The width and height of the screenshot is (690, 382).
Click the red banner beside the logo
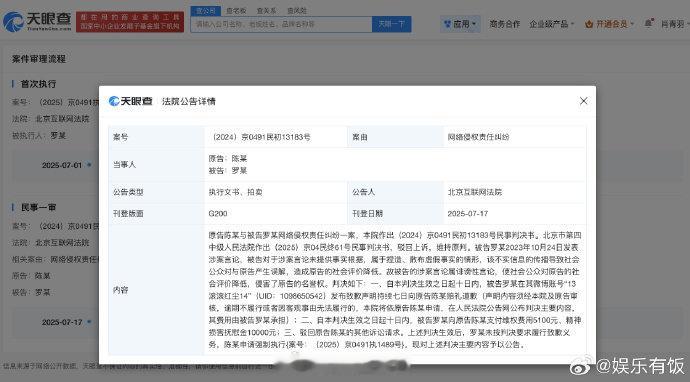(130, 22)
